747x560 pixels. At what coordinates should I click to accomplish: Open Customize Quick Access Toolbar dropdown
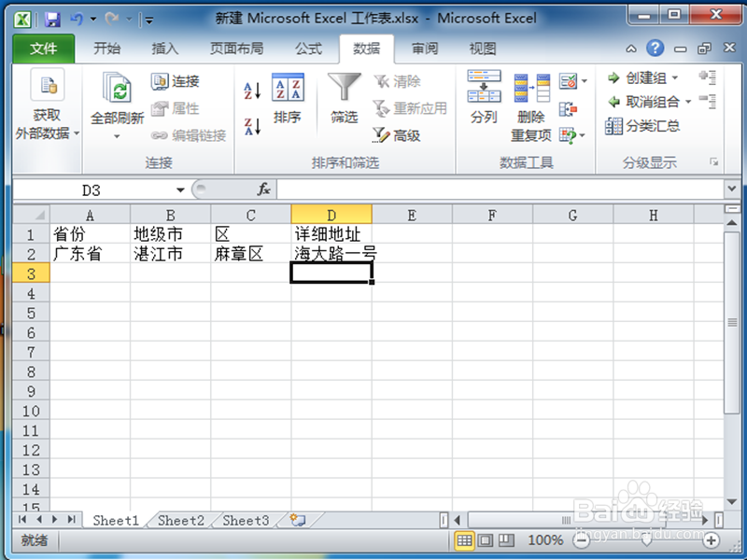149,20
